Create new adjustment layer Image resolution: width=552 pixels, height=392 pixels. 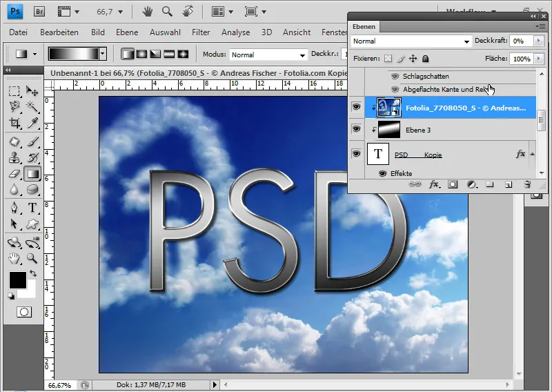click(472, 184)
